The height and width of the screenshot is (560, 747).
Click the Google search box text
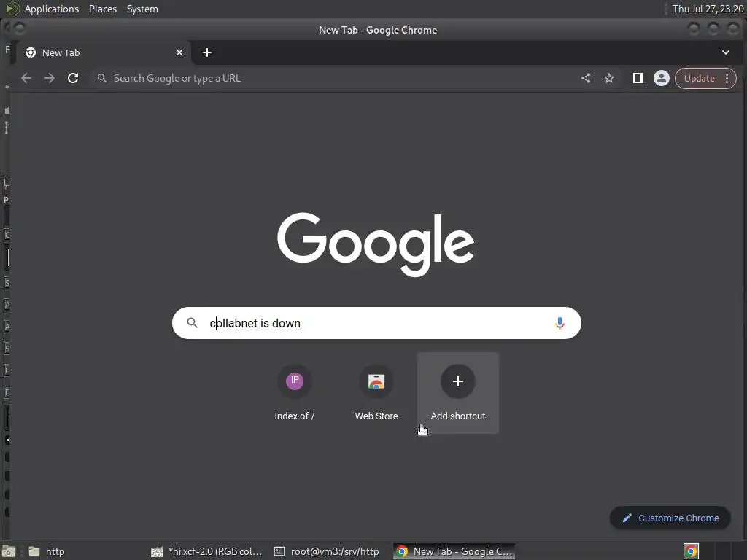(x=255, y=323)
